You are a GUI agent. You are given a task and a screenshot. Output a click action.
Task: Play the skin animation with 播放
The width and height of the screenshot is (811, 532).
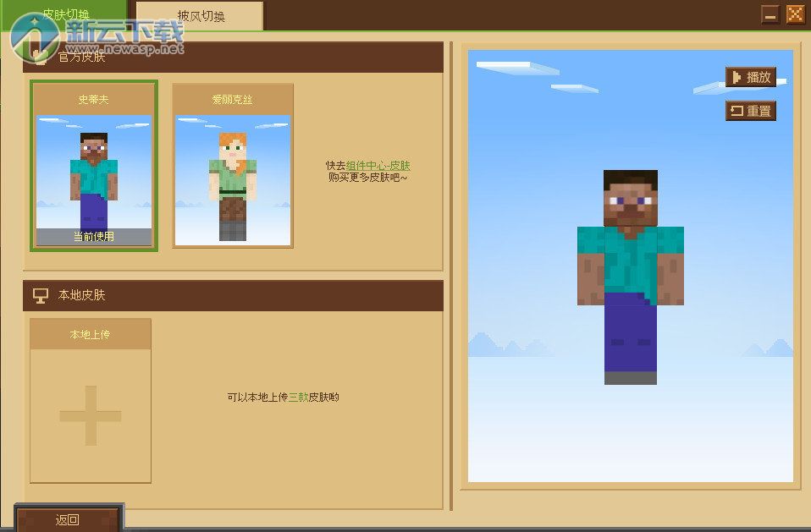[751, 78]
